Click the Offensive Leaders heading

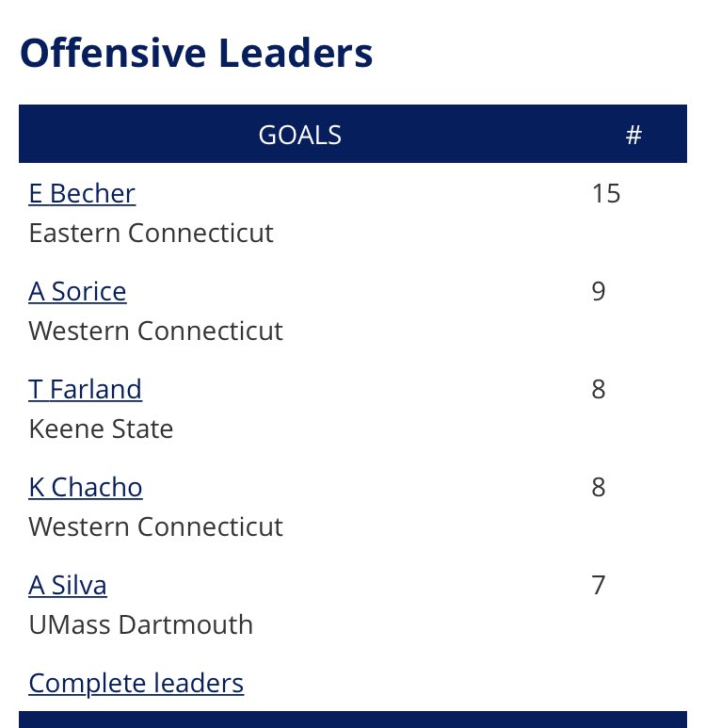(197, 53)
